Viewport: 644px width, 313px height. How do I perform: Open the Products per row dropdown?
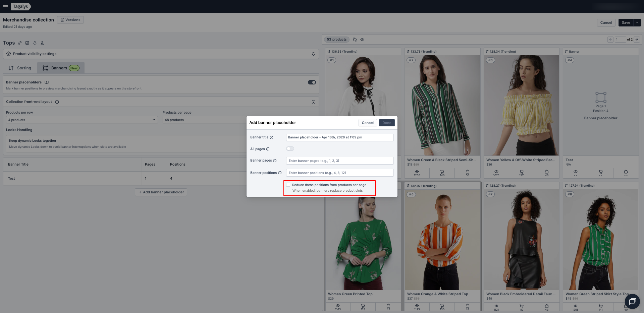(82, 120)
